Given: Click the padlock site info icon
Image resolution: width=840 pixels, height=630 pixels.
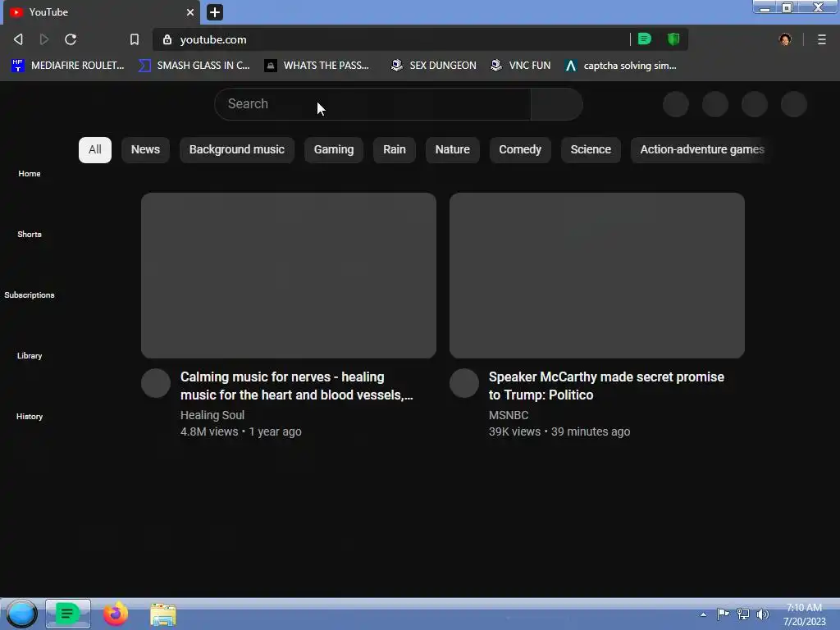Looking at the screenshot, I should pos(167,39).
